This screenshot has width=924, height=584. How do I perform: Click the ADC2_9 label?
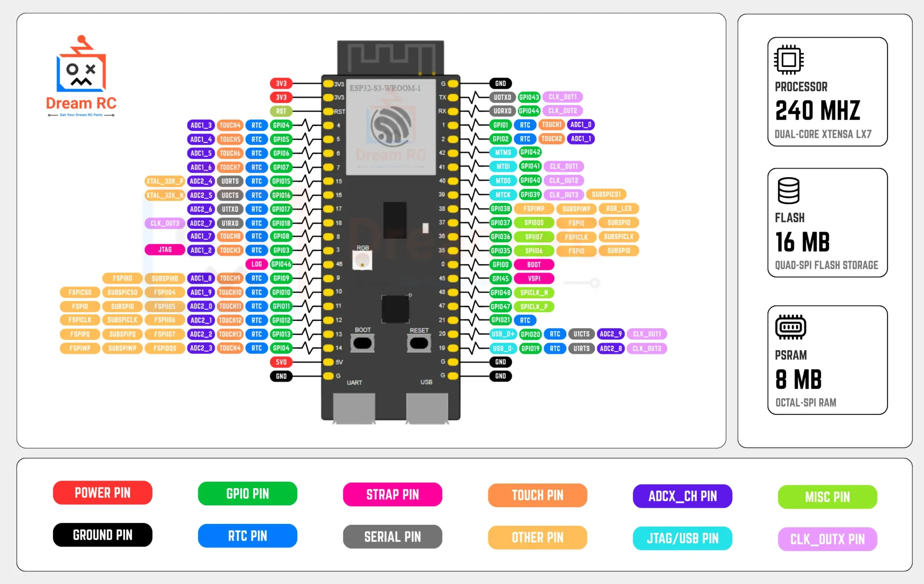(x=610, y=334)
